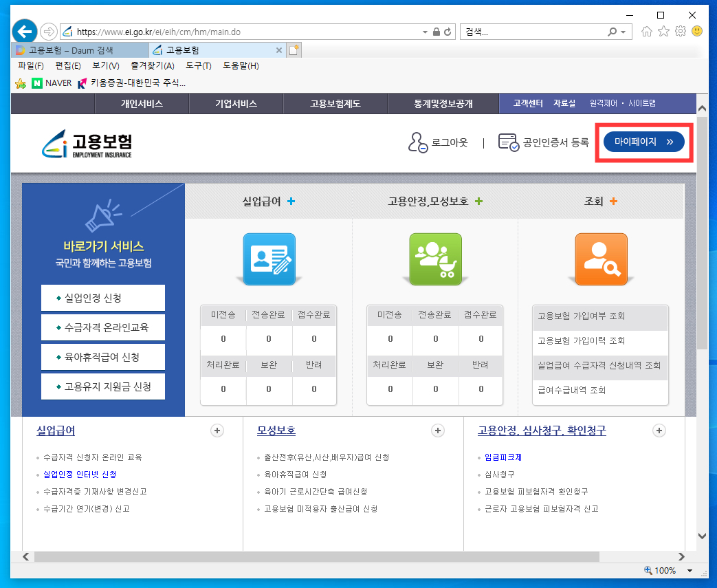Click the green 모성보호 stroller icon
The width and height of the screenshot is (717, 588).
(x=435, y=259)
